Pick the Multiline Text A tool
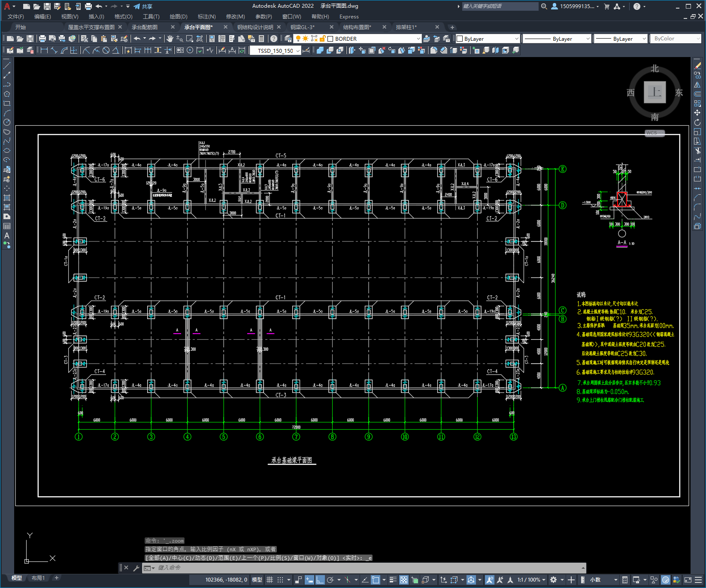The height and width of the screenshot is (588, 706). [x=7, y=235]
